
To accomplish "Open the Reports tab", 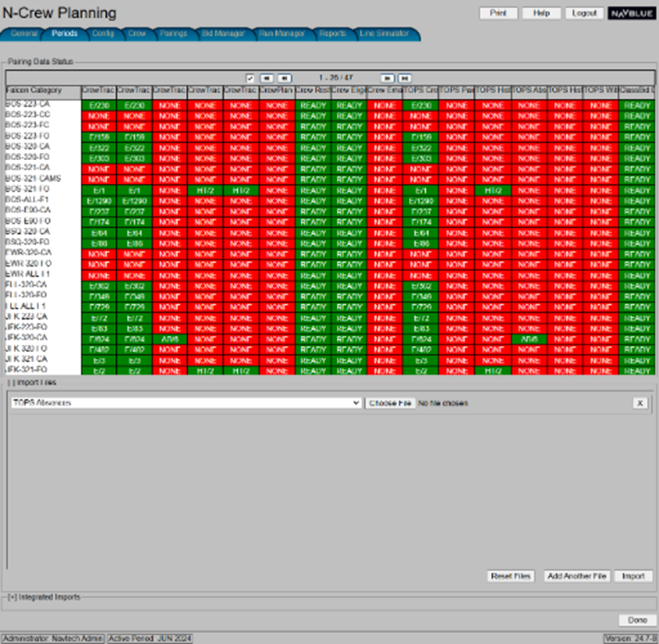I will coord(333,34).
